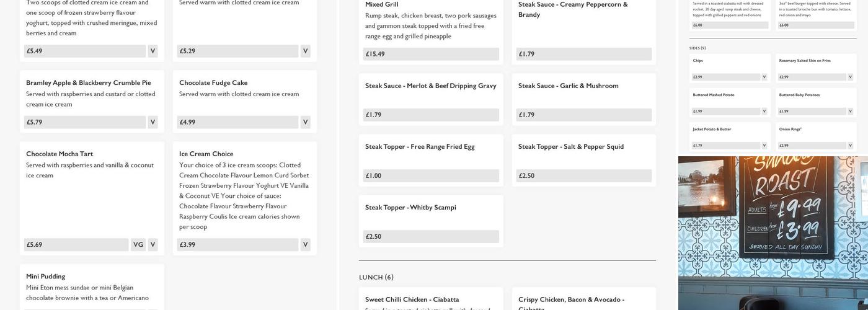Viewport: 868px width, 310px height.
Task: Select the Sweet Chilli Chicken - Ciabatta item
Action: (412, 299)
